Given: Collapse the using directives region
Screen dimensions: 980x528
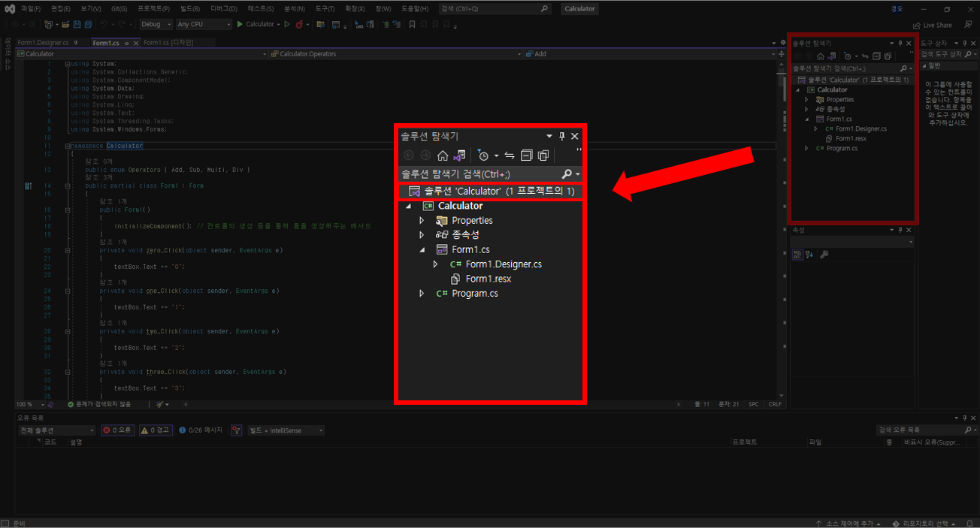Looking at the screenshot, I should [67, 64].
